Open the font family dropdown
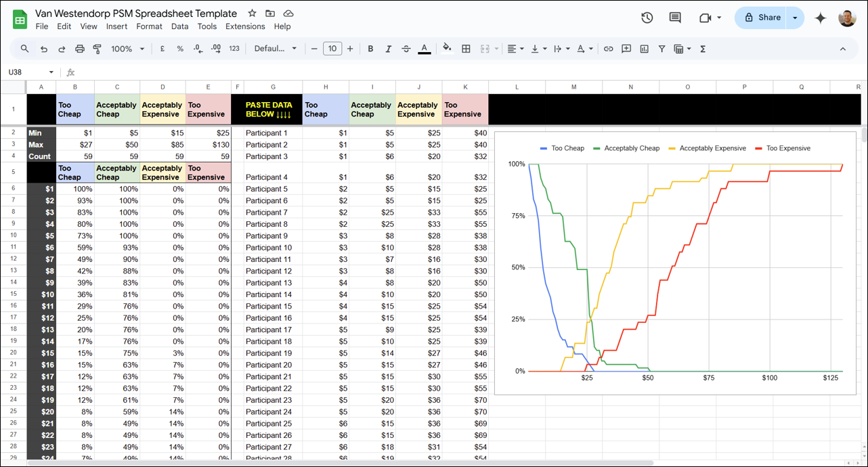 [x=274, y=49]
